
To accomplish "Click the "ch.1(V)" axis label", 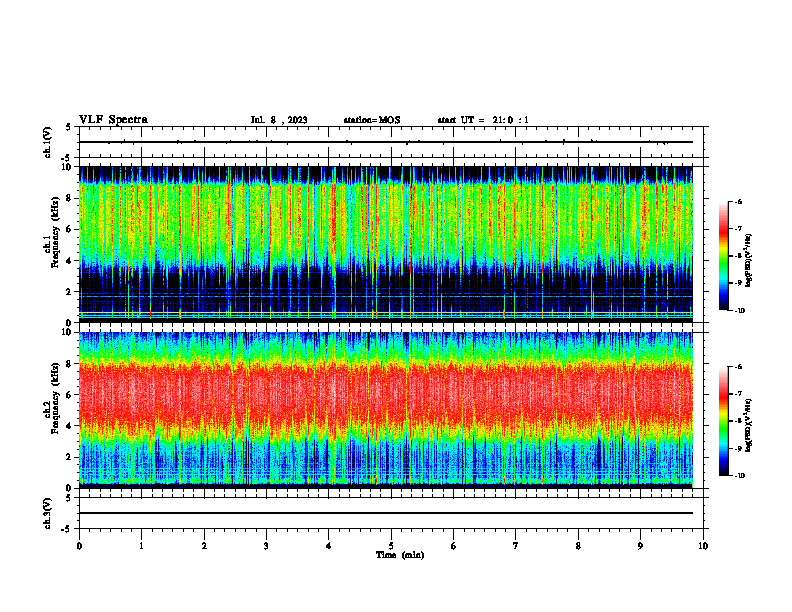I will click(x=48, y=142).
